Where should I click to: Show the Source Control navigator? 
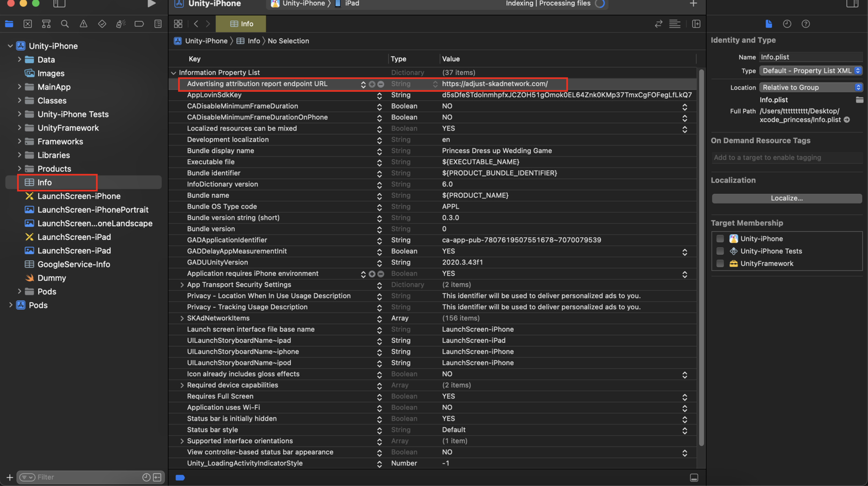(28, 24)
